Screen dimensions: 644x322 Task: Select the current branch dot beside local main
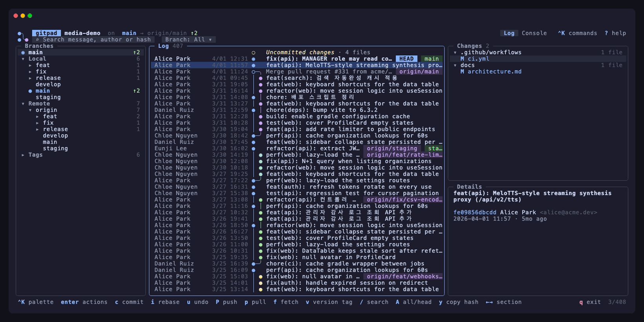coord(30,91)
